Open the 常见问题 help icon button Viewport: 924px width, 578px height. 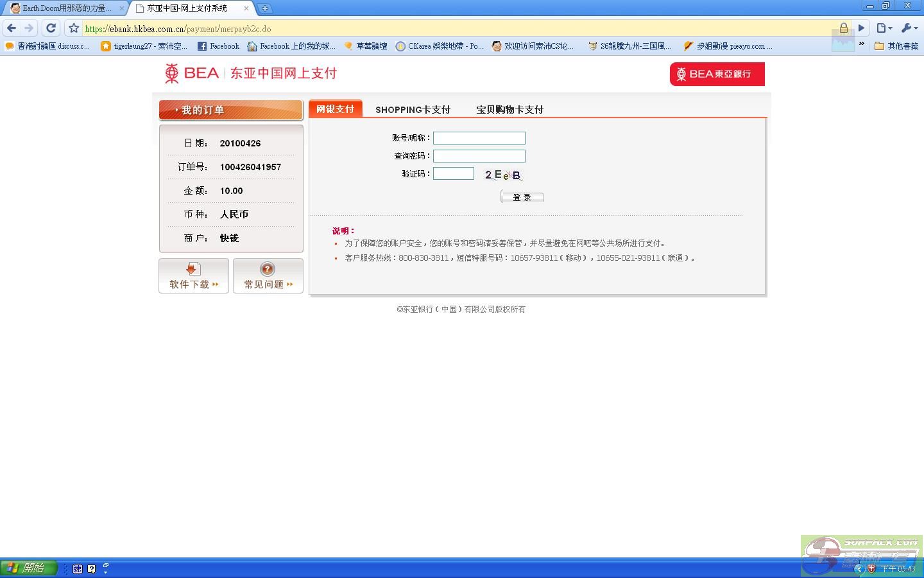(268, 276)
